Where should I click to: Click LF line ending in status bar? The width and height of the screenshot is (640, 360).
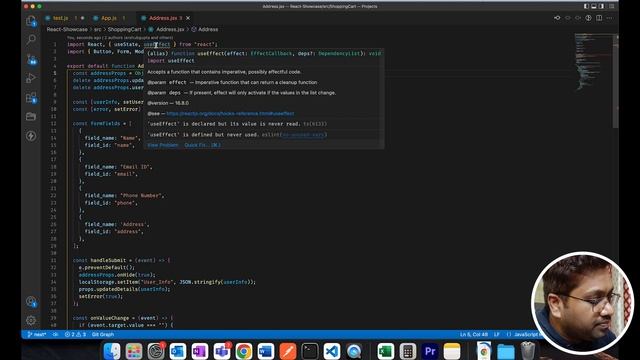tap(497, 334)
